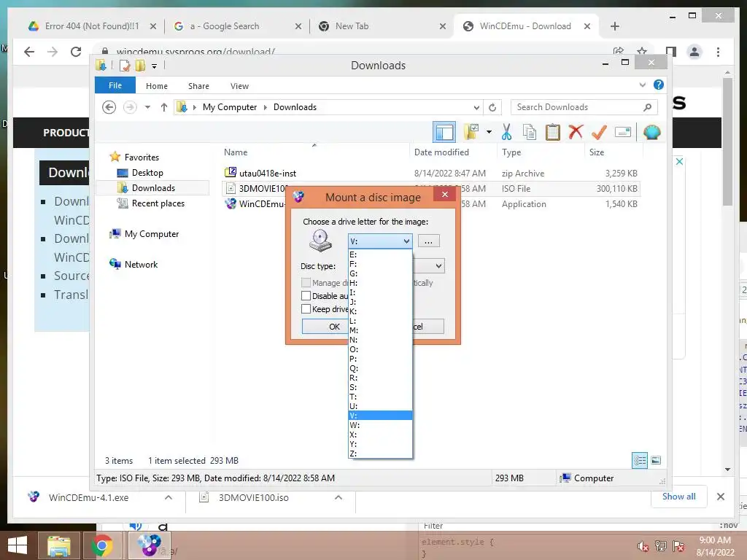This screenshot has height=560, width=747.
Task: Open the Share ribbon tab
Action: [x=198, y=86]
